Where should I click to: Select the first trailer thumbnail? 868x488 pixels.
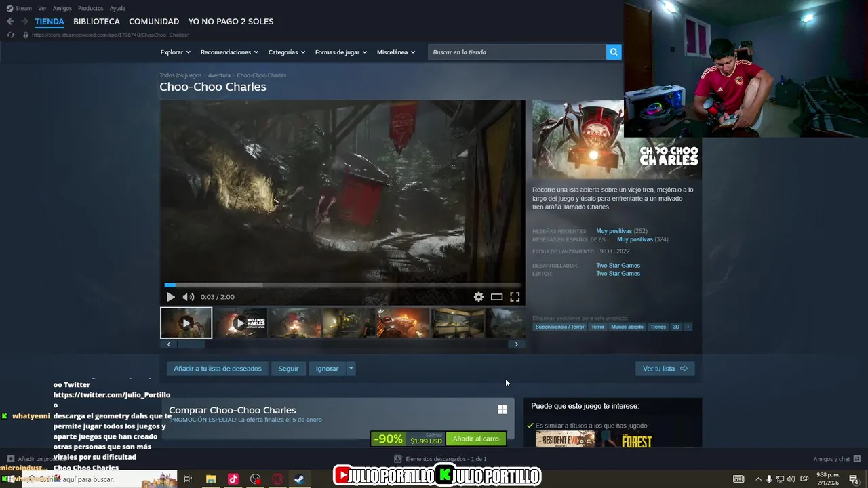[x=186, y=323]
